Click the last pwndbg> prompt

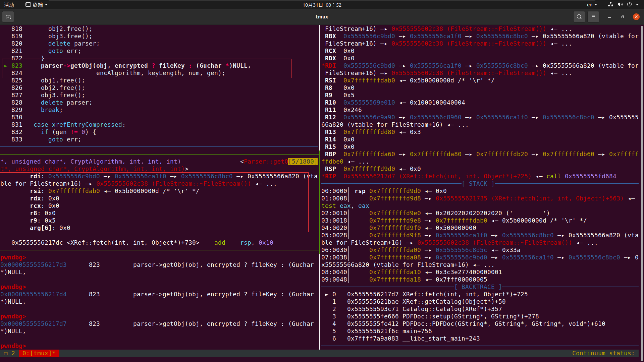[x=13, y=346]
